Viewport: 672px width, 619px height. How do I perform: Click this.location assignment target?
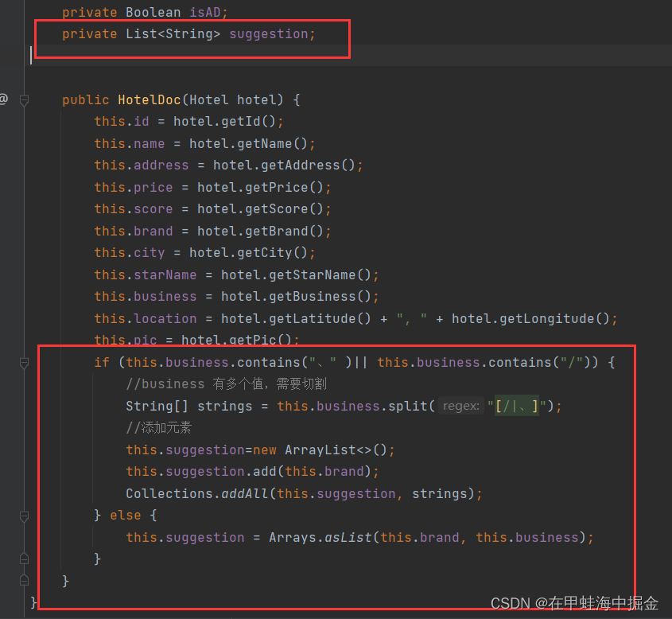[146, 318]
